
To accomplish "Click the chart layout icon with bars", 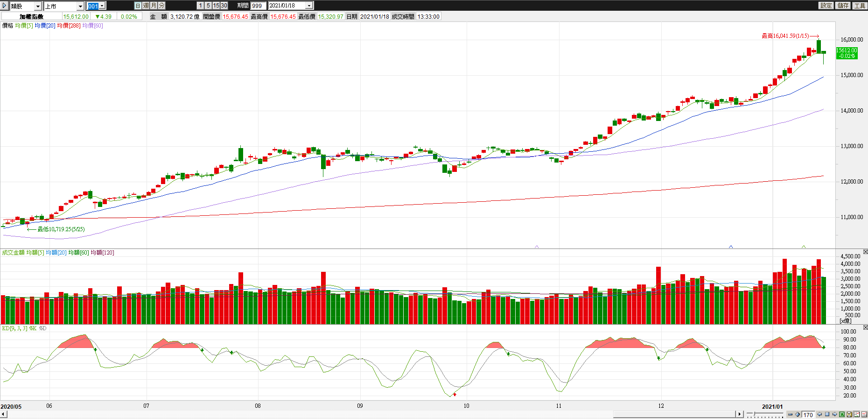I will click(857, 414).
